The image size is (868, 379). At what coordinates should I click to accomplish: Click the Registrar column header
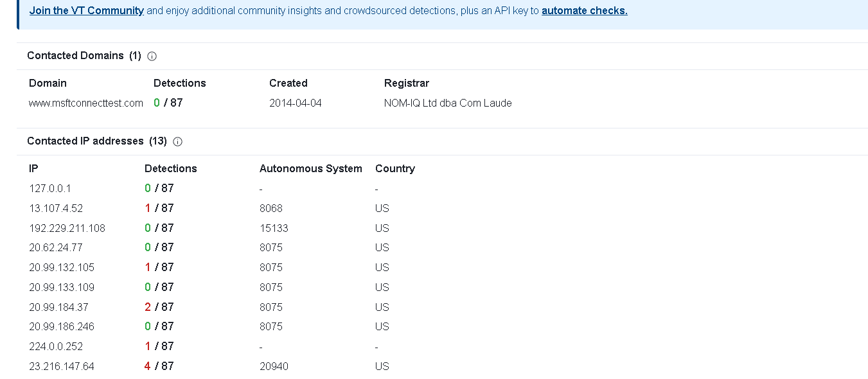407,84
